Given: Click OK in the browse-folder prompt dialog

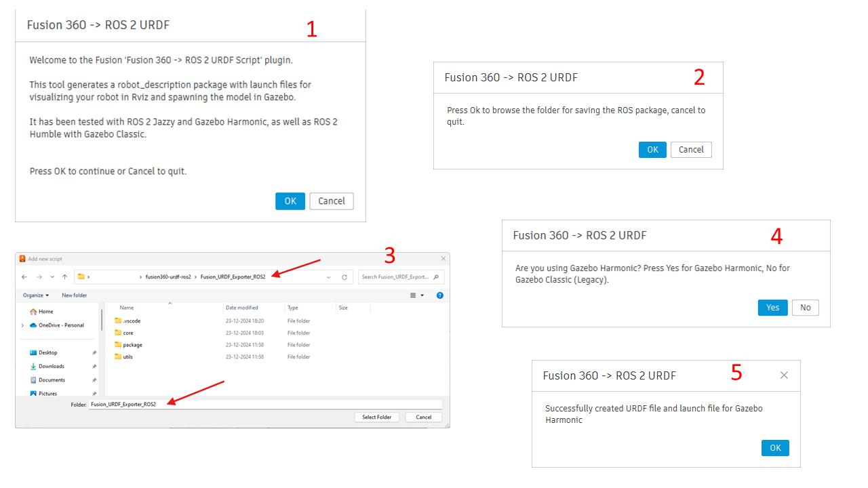Looking at the screenshot, I should (652, 150).
